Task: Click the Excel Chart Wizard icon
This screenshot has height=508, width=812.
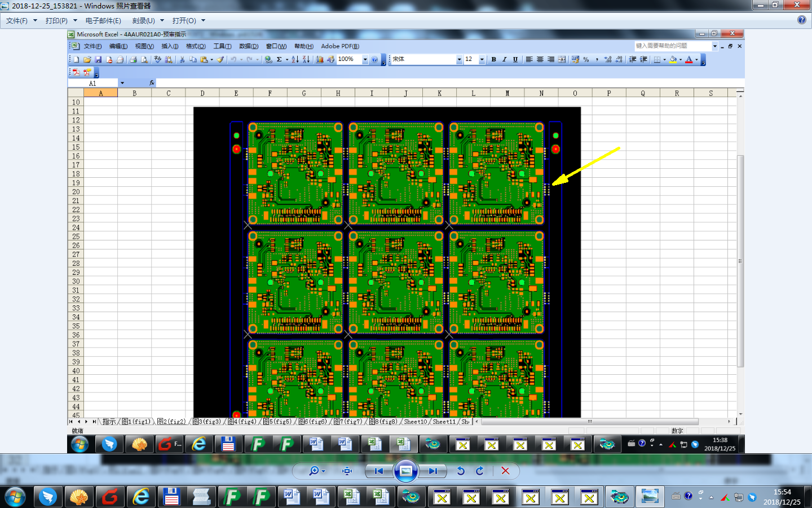Action: 320,59
